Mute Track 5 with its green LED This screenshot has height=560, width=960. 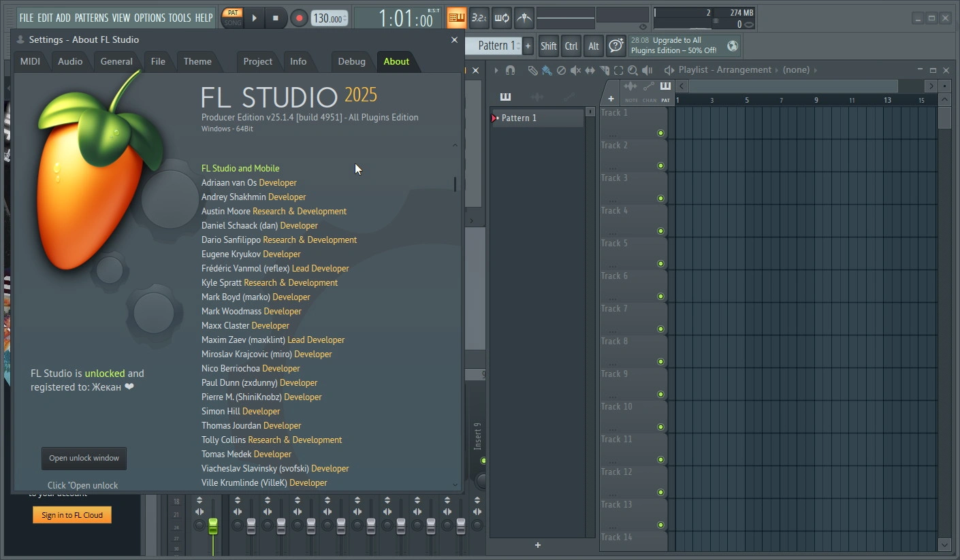[660, 264]
